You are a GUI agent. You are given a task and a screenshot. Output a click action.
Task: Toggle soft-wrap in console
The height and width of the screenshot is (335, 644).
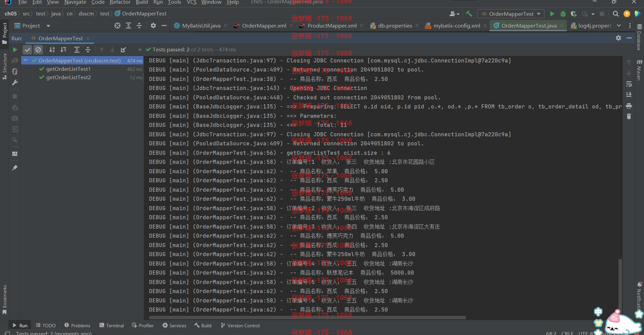(x=629, y=84)
